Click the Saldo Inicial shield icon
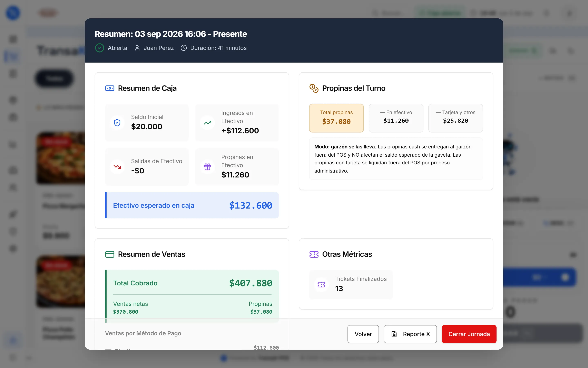Viewport: 588px width, 368px height. pos(117,122)
